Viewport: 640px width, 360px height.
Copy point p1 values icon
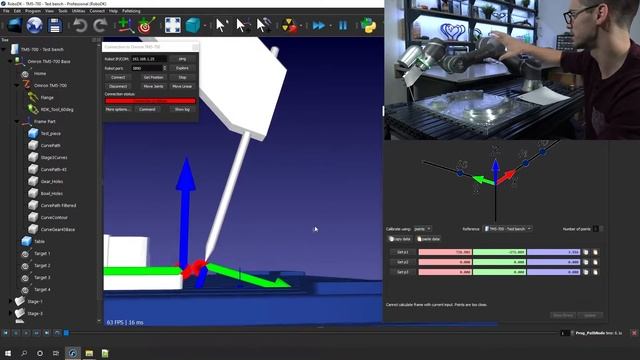pyautogui.click(x=586, y=252)
